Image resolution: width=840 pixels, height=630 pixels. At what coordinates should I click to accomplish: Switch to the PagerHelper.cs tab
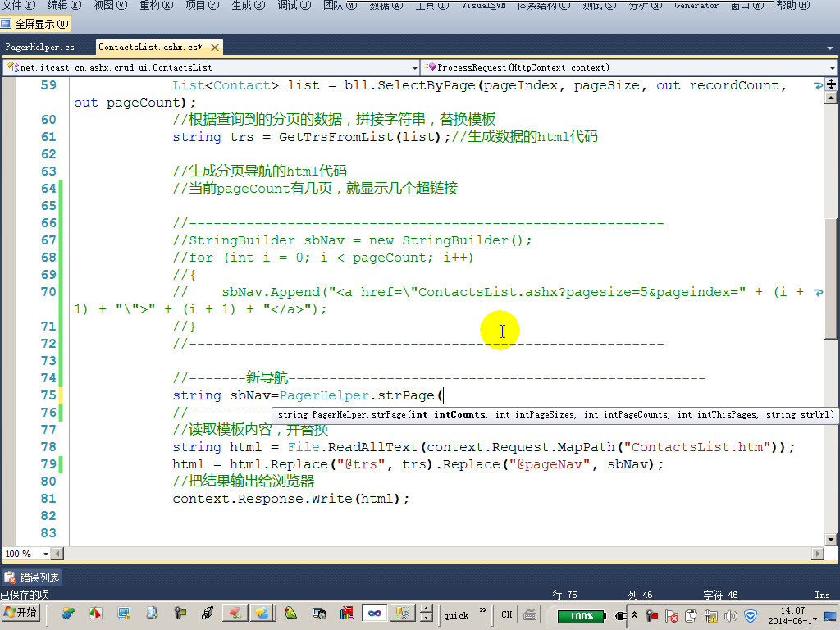41,48
